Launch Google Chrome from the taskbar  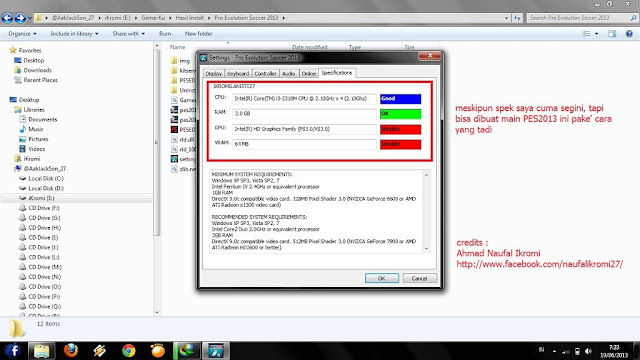pyautogui.click(x=129, y=351)
